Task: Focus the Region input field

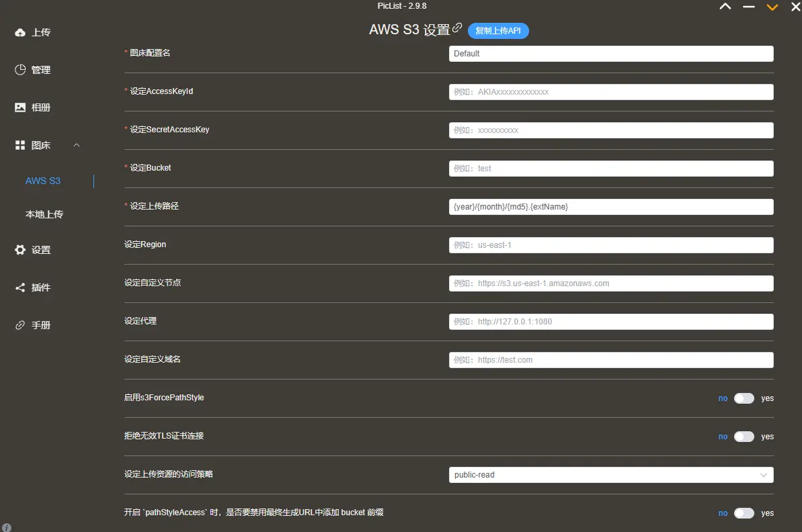Action: [610, 245]
